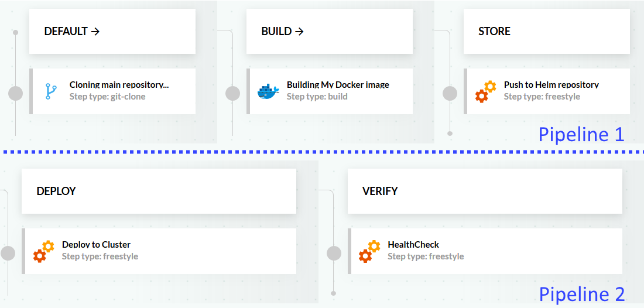Click the circle node left of HealthCheck step
Viewport: 644px width, 308px height.
pos(334,253)
